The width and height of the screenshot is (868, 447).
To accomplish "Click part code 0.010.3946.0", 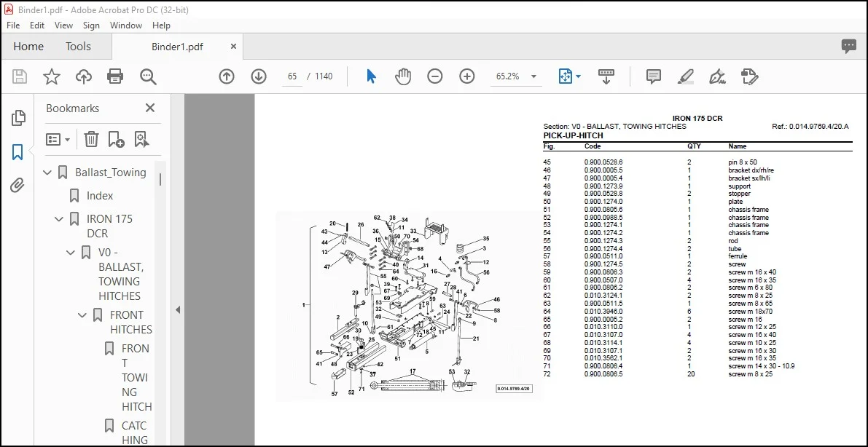I will pyautogui.click(x=603, y=312).
